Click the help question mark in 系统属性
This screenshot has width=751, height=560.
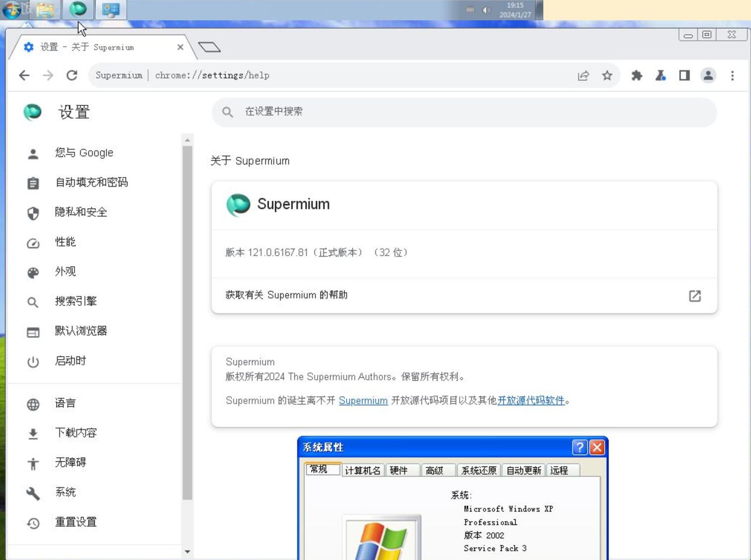[579, 448]
